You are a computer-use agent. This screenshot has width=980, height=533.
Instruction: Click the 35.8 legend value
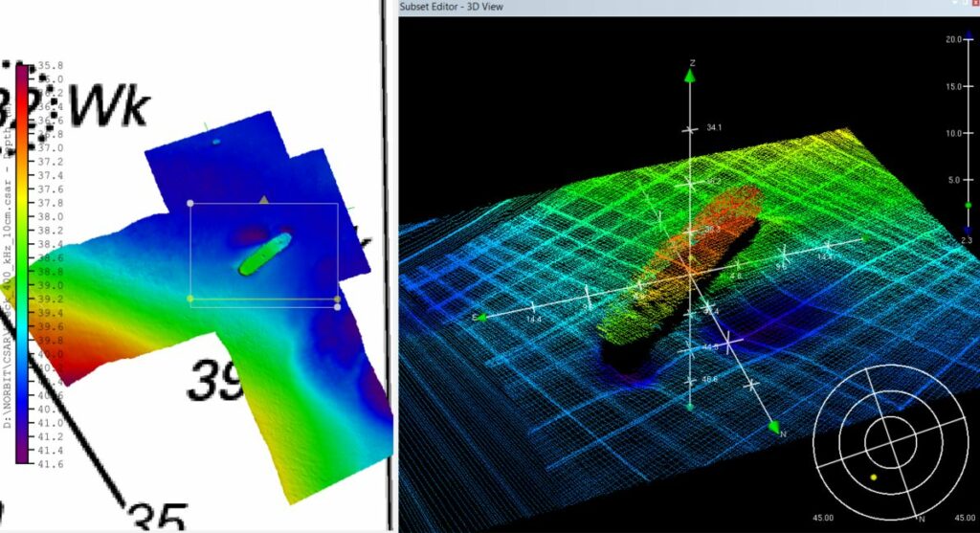tap(51, 66)
